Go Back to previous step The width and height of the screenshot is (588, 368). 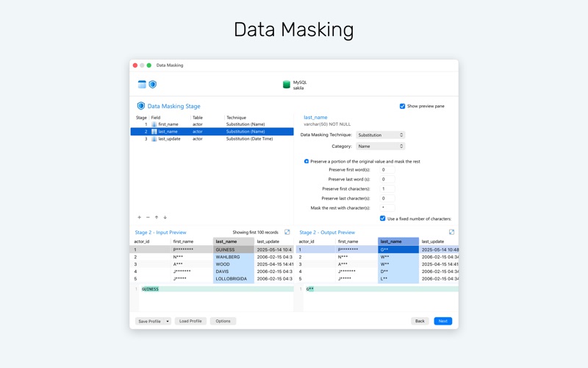click(420, 321)
